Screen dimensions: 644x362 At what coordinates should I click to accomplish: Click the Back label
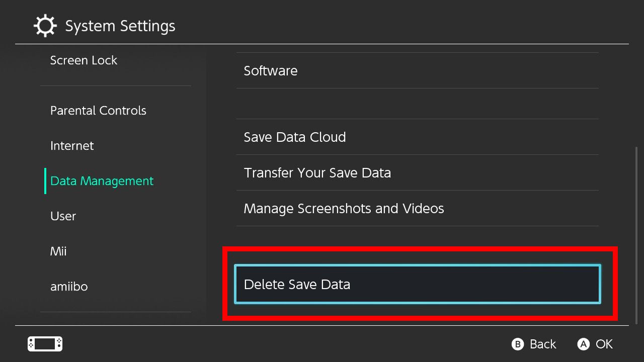542,344
